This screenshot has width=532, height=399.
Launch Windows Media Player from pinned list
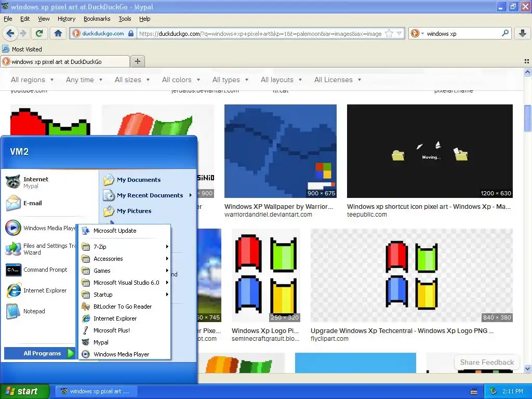point(40,228)
